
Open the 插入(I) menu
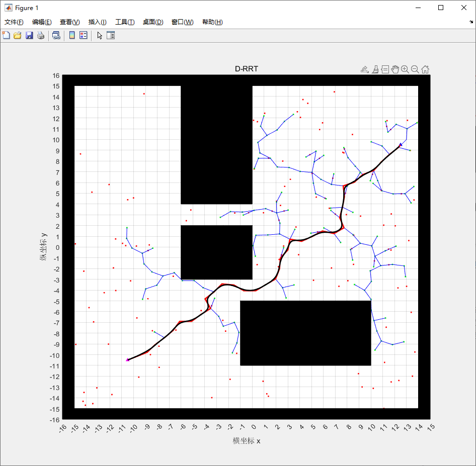click(98, 22)
